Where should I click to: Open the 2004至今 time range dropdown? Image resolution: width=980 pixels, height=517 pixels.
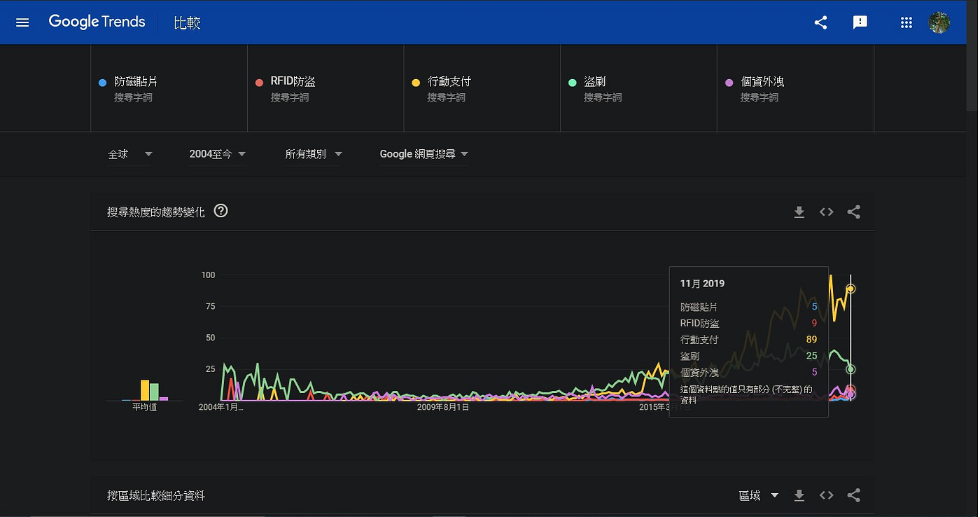coord(217,154)
